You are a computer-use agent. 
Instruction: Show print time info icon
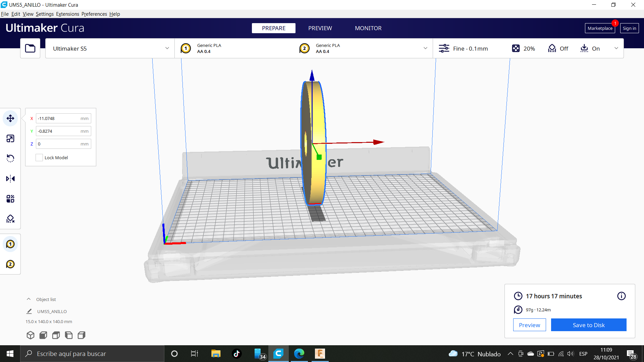point(621,296)
